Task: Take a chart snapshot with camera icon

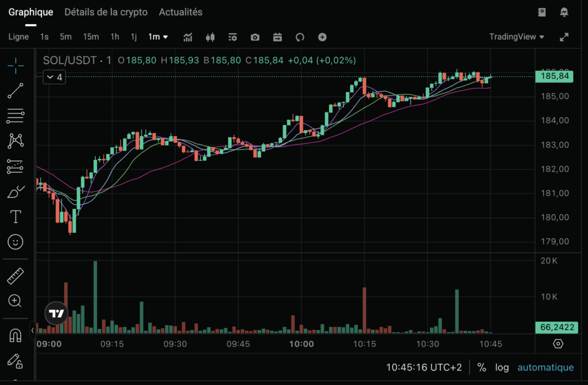Action: coord(255,37)
